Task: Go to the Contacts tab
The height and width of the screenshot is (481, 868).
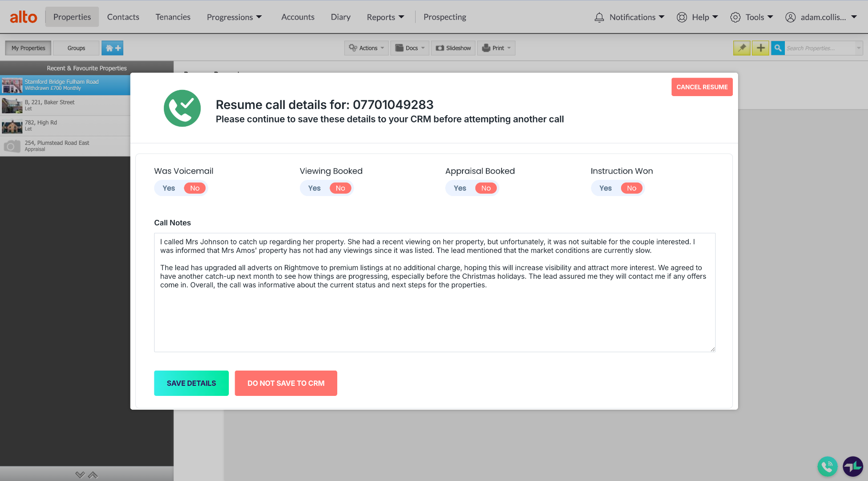Action: 123,17
